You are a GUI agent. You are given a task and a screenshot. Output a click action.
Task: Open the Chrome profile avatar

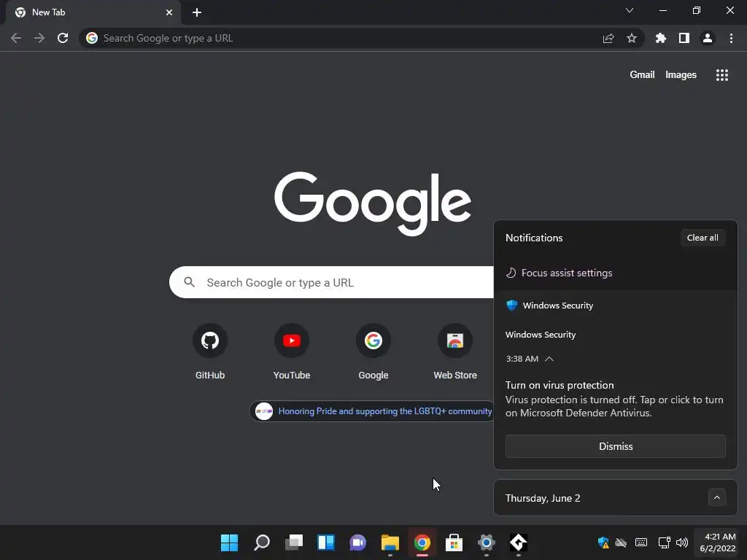[708, 38]
